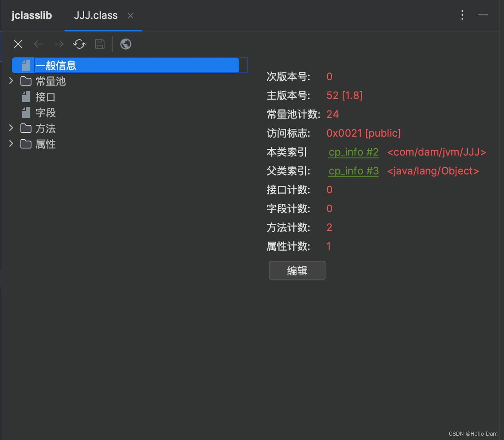Viewport: 504px width, 440px height.
Task: Click the <java/lang/Object> superclass name
Action: coord(433,171)
